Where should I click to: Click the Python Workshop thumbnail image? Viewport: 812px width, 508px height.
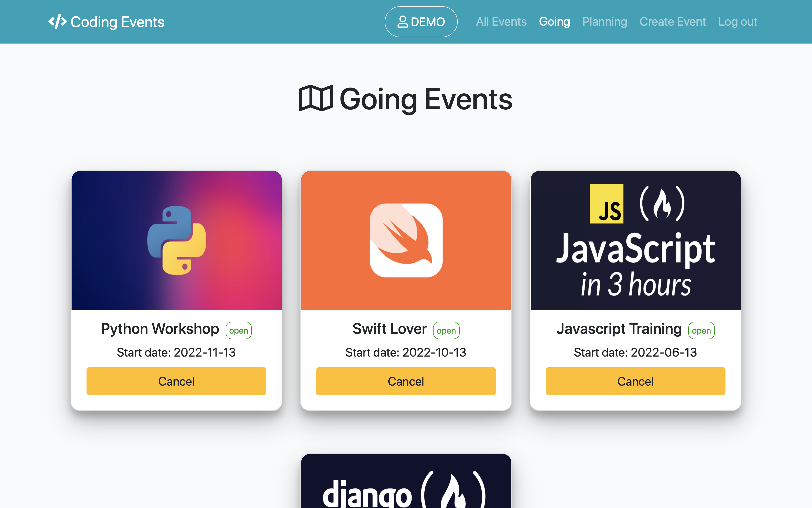[x=176, y=240]
